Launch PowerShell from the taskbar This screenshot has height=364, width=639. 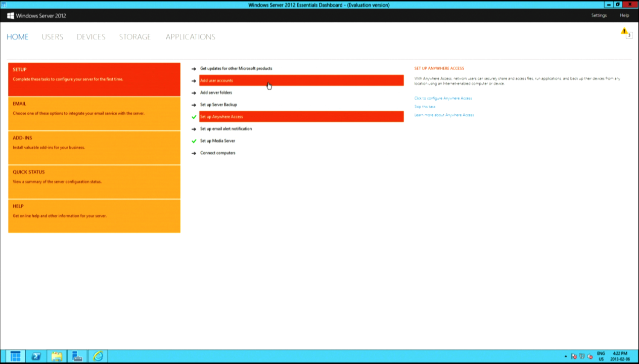point(36,356)
